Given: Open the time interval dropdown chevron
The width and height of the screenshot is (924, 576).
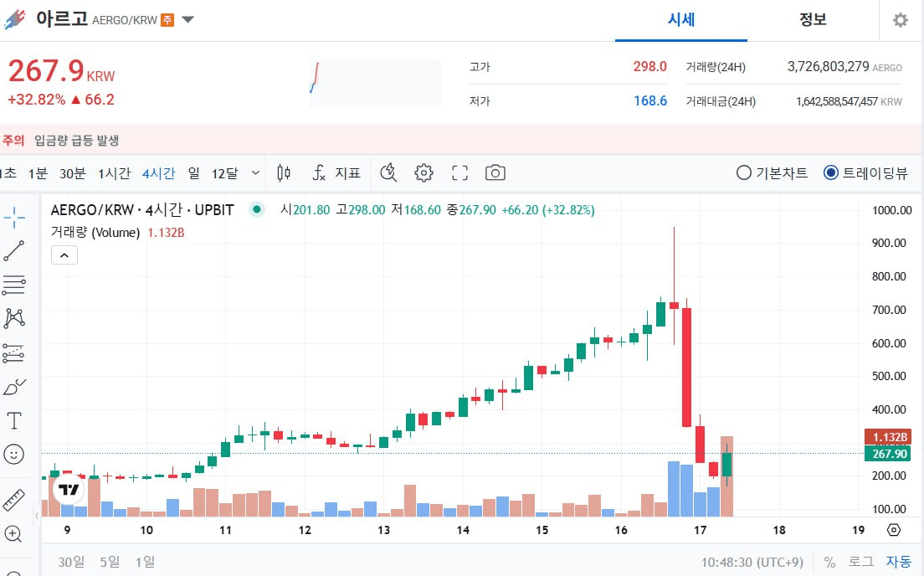Looking at the screenshot, I should pos(256,173).
